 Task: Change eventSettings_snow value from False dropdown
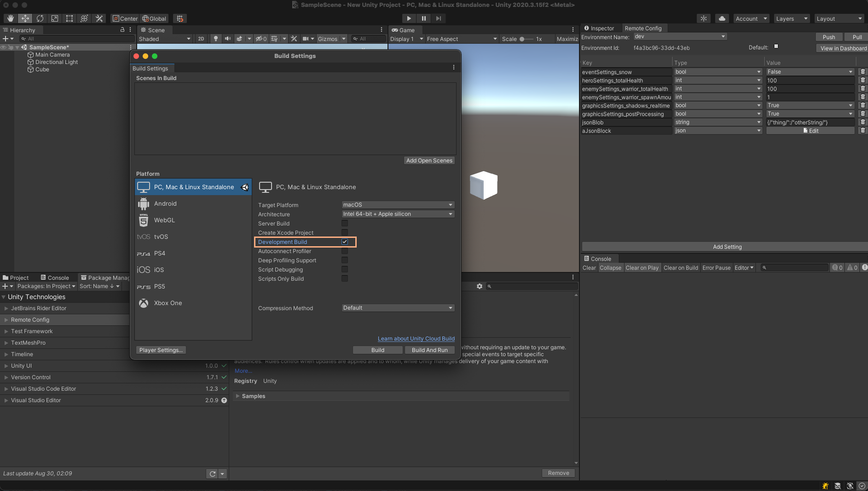pyautogui.click(x=809, y=72)
